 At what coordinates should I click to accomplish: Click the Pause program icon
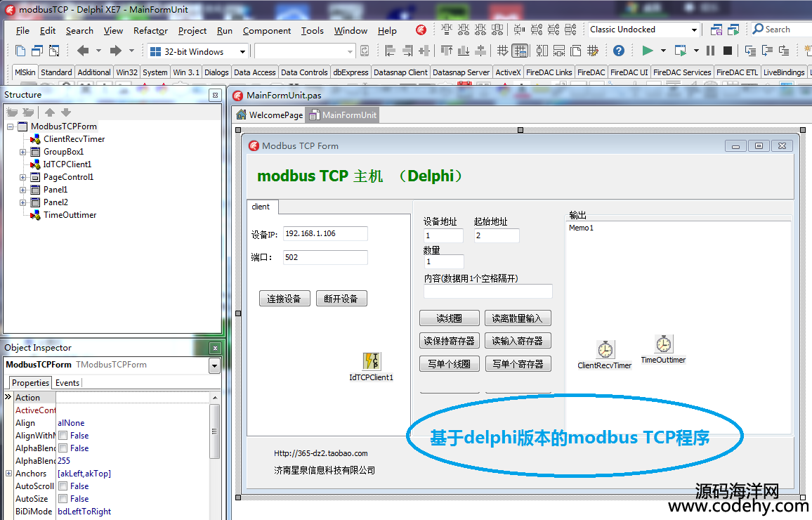711,51
